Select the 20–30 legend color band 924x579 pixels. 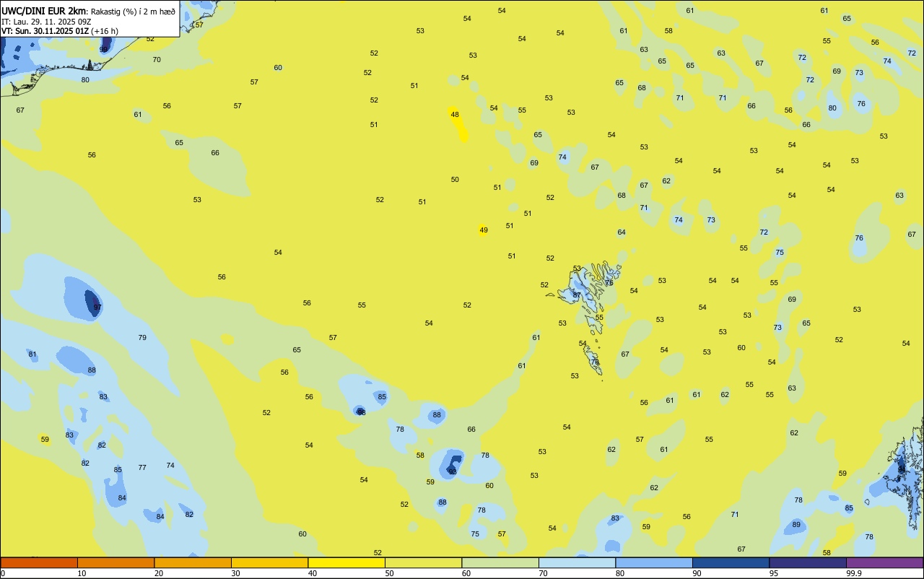coord(193,562)
